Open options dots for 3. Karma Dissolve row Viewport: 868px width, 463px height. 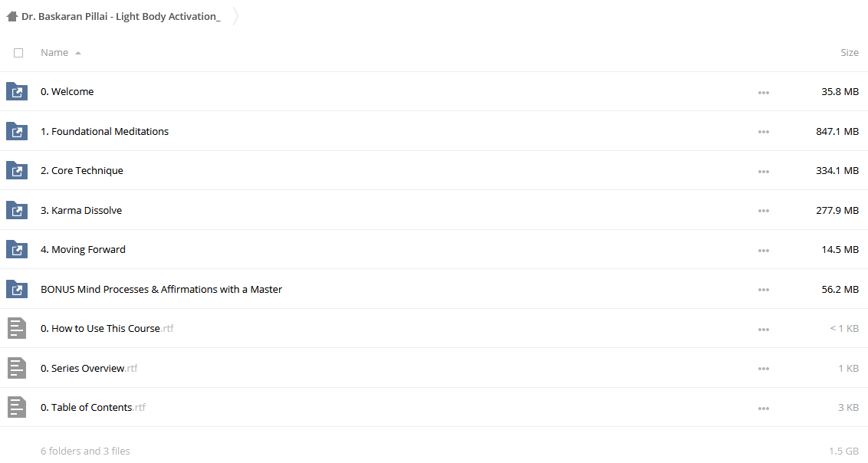764,211
